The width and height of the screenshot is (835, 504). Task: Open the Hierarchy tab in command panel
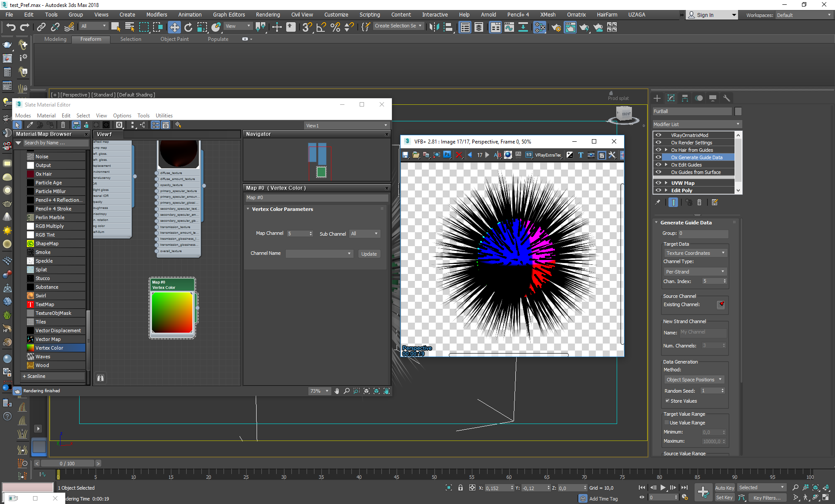pos(685,98)
